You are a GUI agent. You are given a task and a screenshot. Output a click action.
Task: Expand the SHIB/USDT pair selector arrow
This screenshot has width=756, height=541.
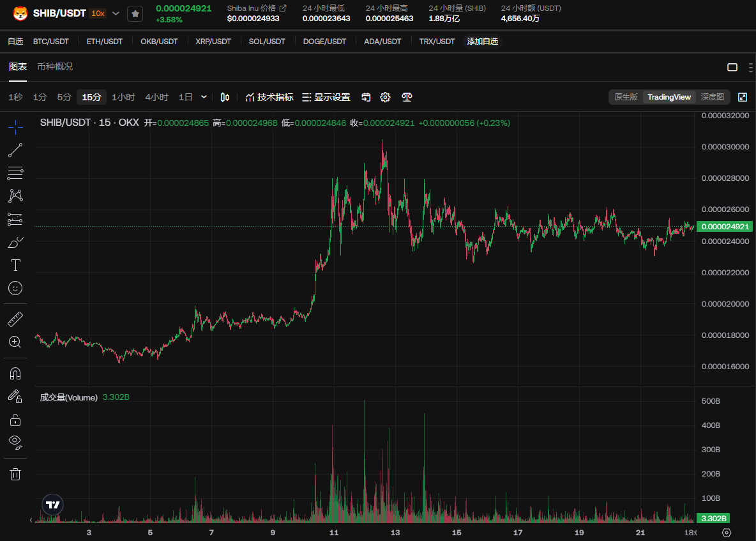pyautogui.click(x=116, y=13)
